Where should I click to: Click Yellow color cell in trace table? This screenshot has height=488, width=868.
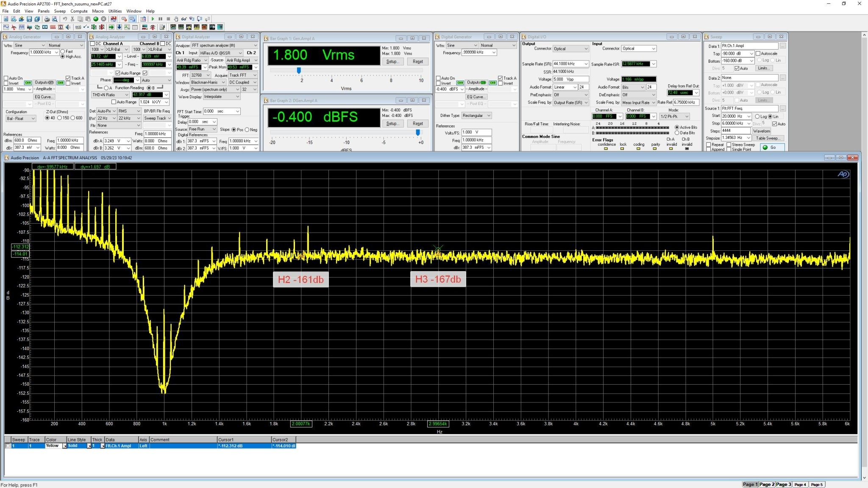point(54,446)
